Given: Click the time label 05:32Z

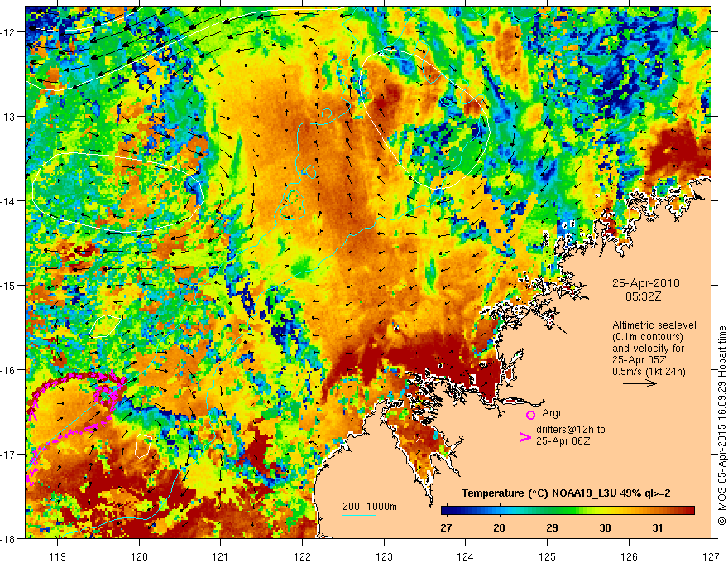Looking at the screenshot, I should (x=643, y=296).
